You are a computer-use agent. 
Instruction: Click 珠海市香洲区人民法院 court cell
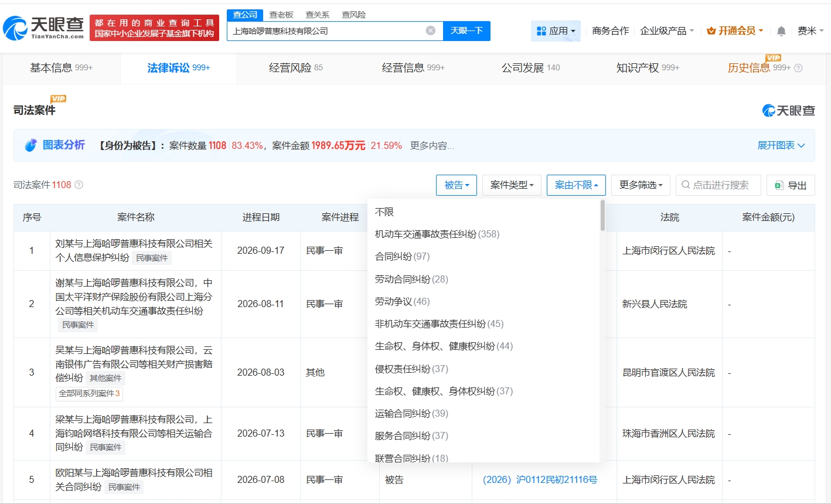pyautogui.click(x=669, y=434)
